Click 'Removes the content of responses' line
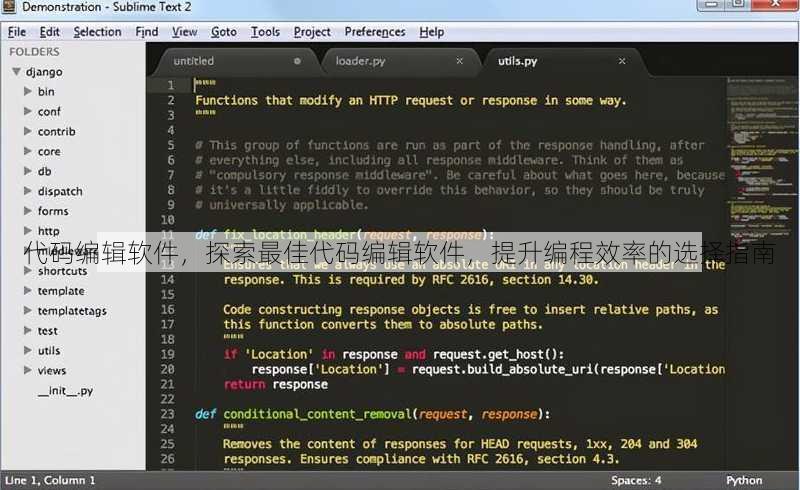The height and width of the screenshot is (490, 800). click(460, 444)
